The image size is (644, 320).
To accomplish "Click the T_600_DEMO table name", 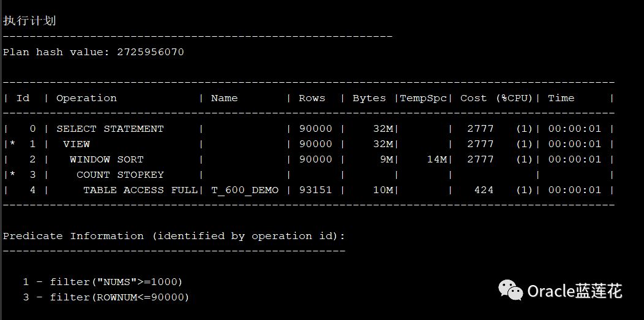I will coord(245,191).
